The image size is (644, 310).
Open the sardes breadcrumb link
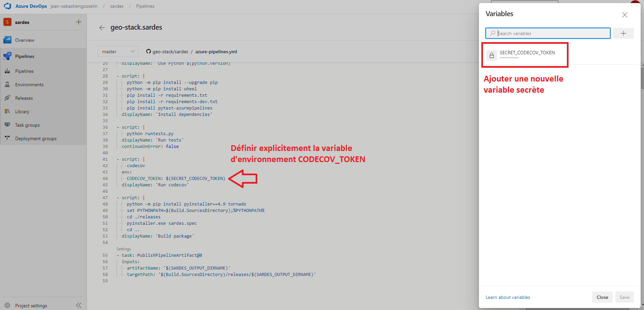click(x=117, y=6)
